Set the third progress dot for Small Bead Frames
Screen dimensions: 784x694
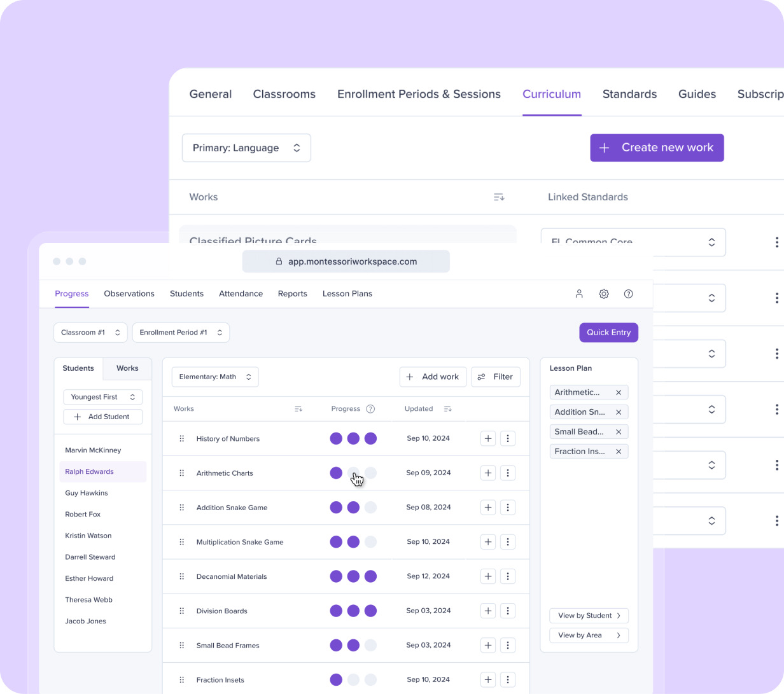(x=370, y=645)
